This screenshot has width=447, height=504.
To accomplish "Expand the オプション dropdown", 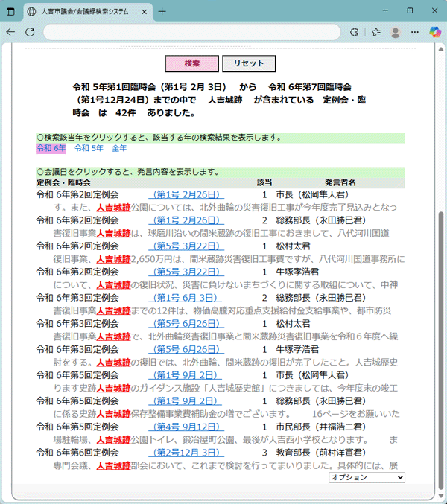I will pos(367,477).
